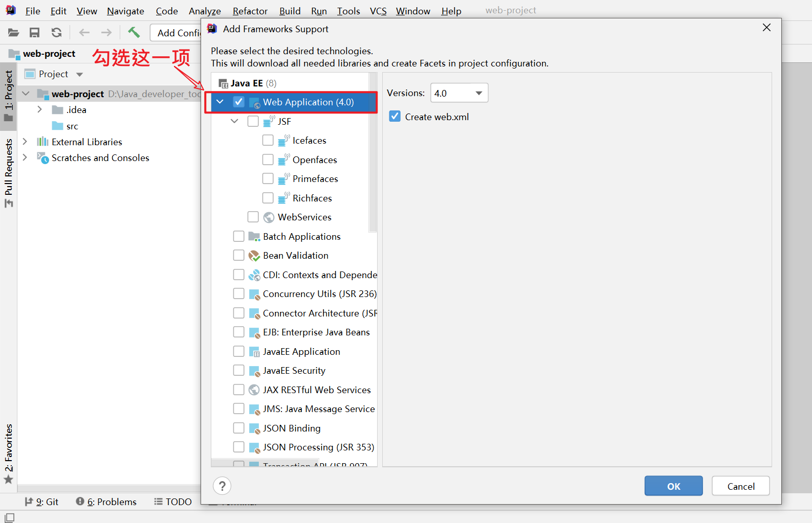Open the Navigate menu
The image size is (812, 523).
click(125, 11)
